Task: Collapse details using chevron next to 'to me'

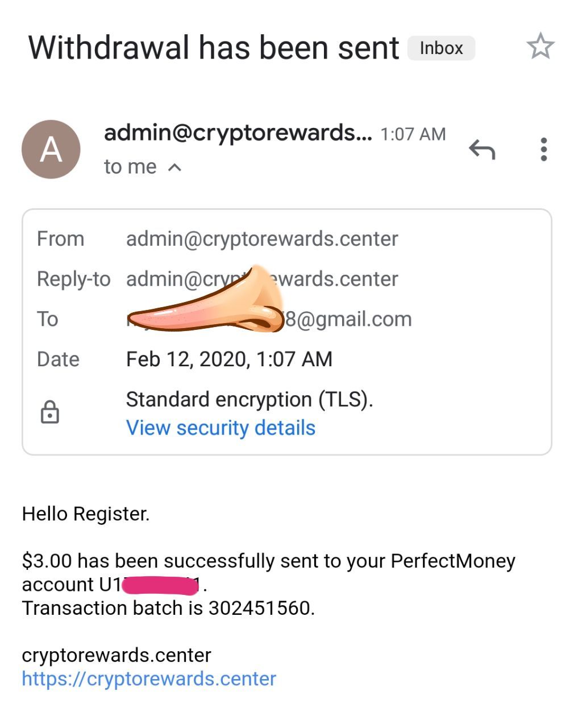Action: pos(175,167)
